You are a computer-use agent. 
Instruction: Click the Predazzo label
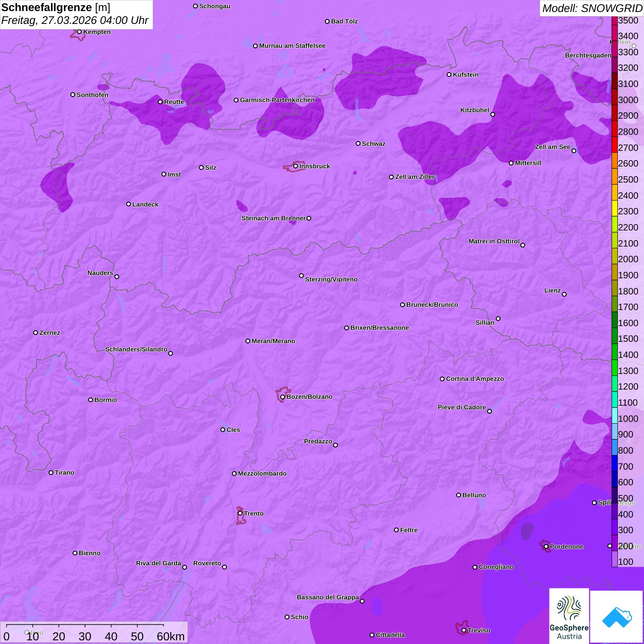[x=318, y=441]
